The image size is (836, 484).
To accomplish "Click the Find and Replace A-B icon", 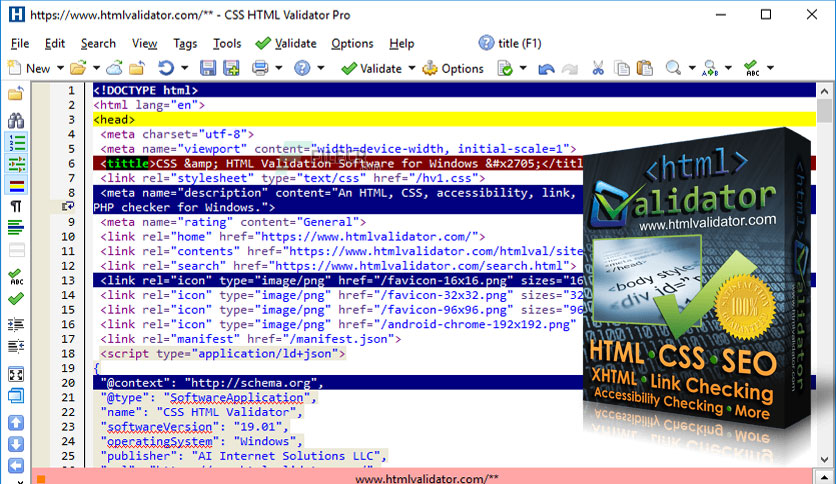I will pyautogui.click(x=710, y=68).
